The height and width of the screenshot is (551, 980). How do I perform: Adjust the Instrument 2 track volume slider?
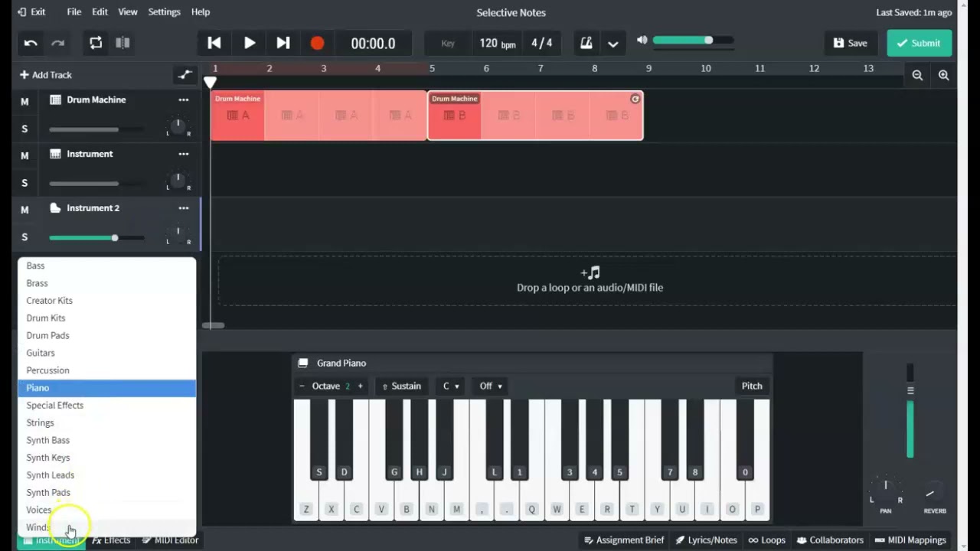pos(96,238)
